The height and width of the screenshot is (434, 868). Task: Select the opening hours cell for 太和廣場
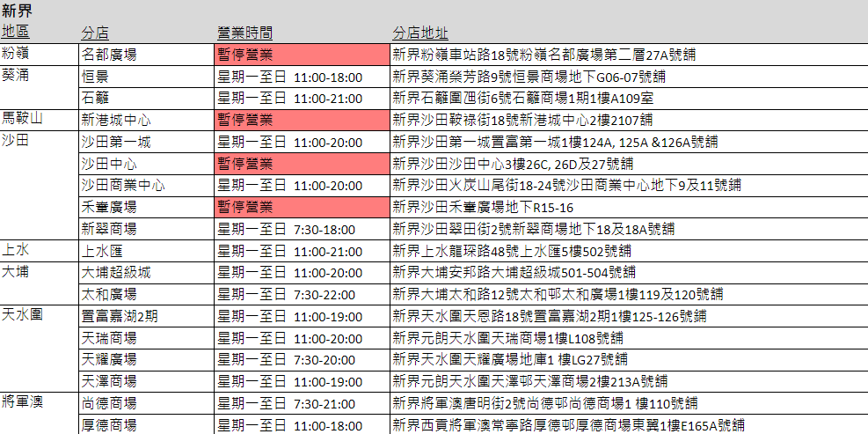[x=285, y=294]
